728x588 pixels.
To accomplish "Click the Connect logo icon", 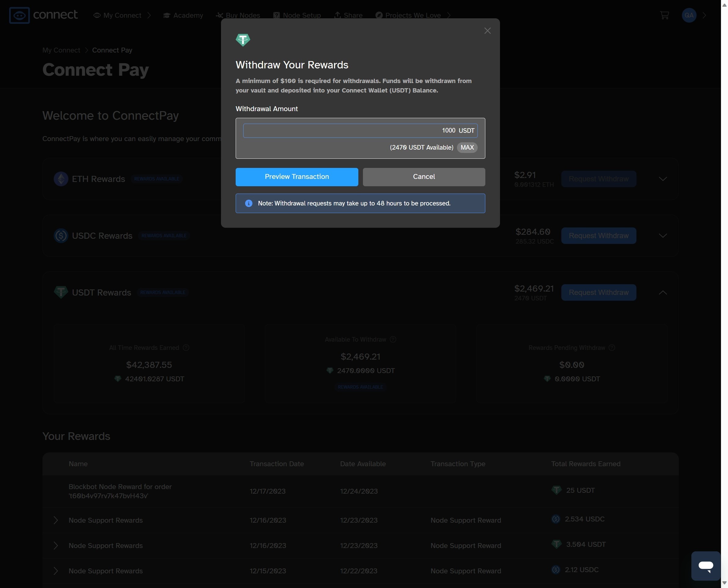I will (19, 15).
